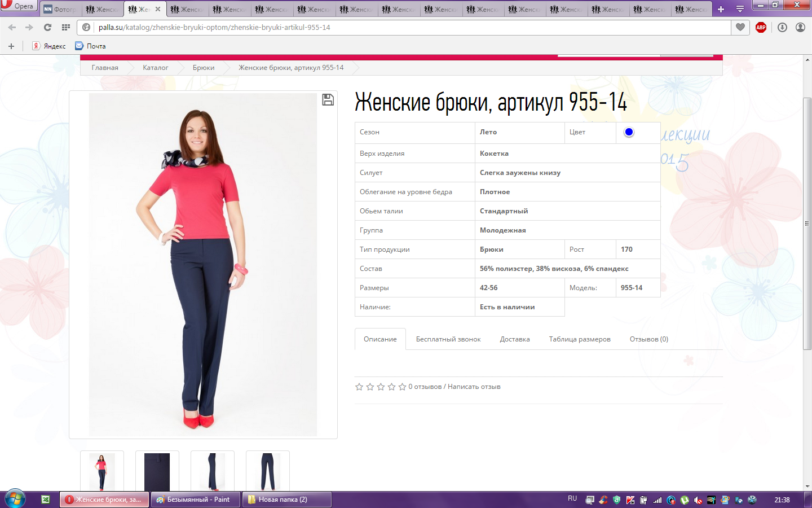
Task: Add page to bookmarks with heart icon
Action: pos(740,27)
